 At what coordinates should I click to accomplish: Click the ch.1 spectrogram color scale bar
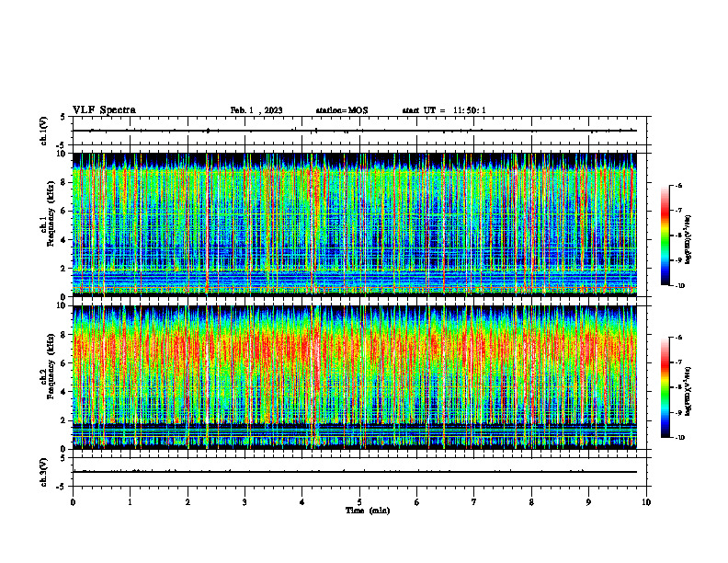tap(665, 236)
